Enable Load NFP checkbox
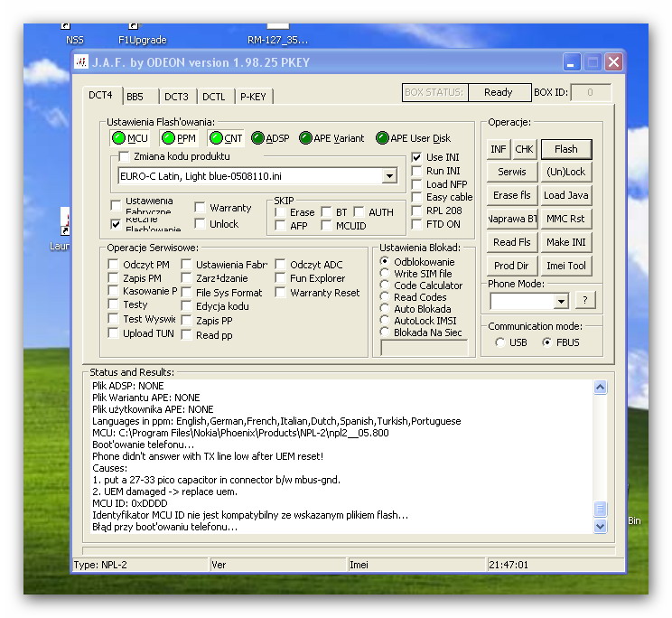The width and height of the screenshot is (672, 618). coord(416,184)
